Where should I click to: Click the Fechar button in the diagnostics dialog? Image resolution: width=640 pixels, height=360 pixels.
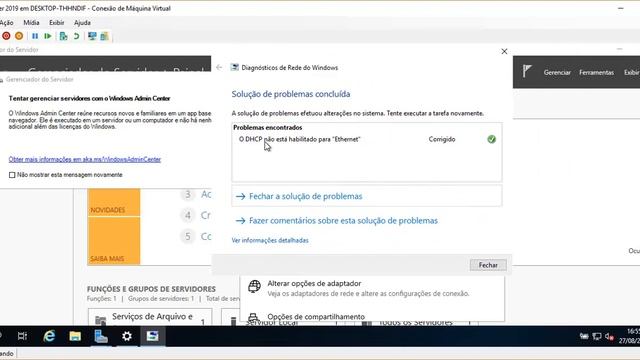tap(488, 265)
